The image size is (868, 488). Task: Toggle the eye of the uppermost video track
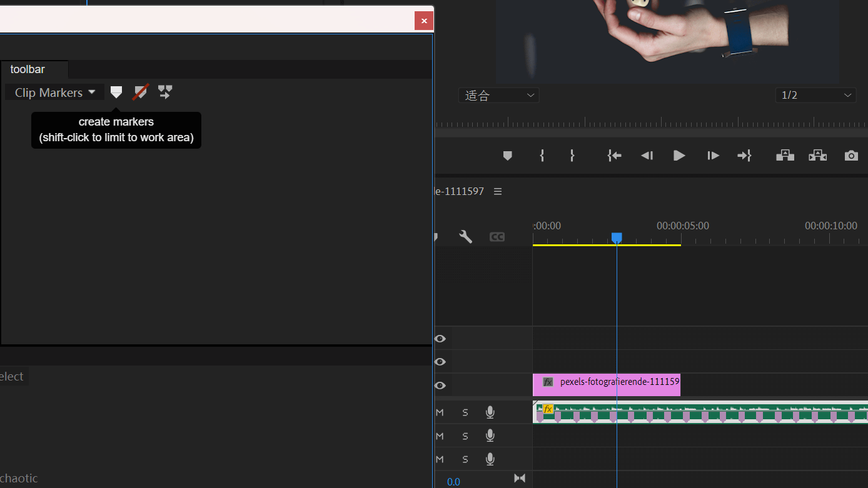tap(440, 339)
